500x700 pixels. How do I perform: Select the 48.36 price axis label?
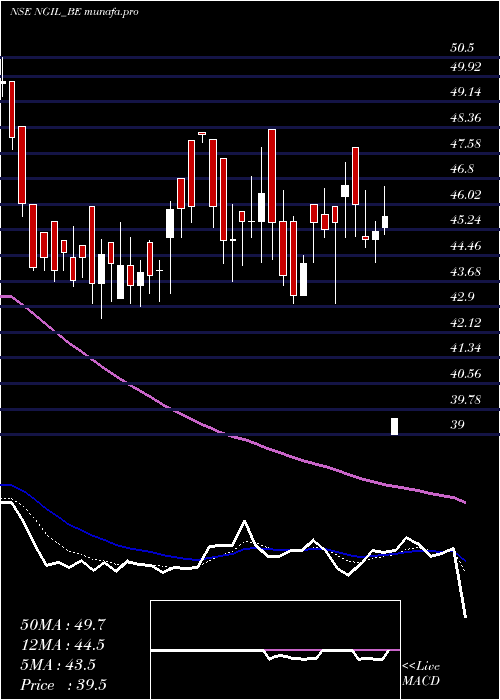466,118
